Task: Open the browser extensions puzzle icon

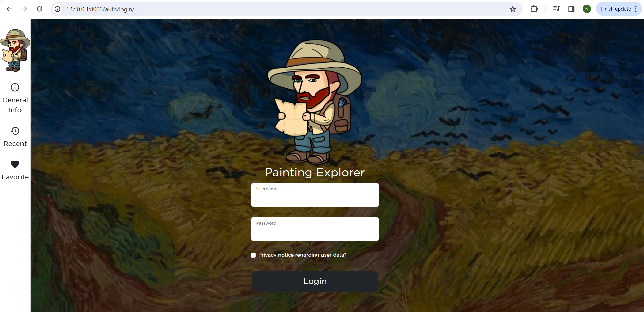Action: click(x=534, y=9)
